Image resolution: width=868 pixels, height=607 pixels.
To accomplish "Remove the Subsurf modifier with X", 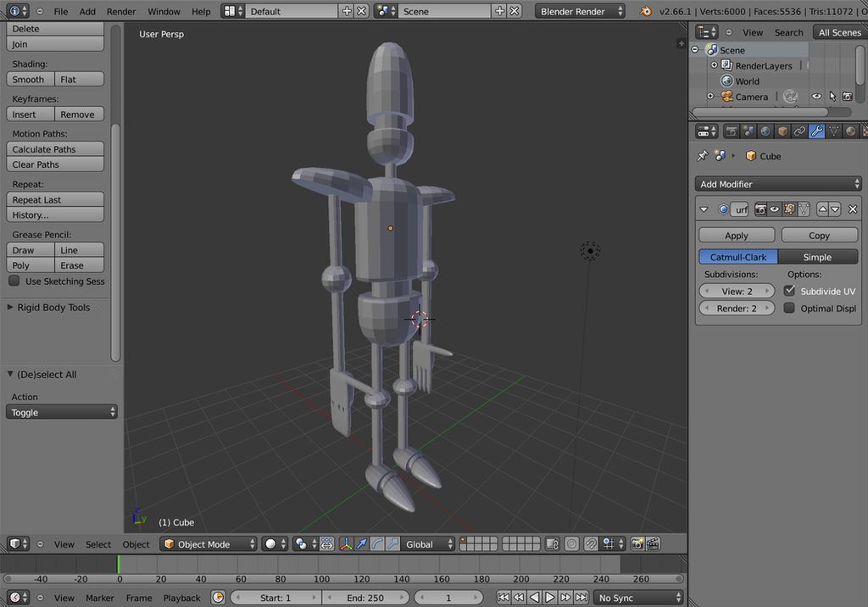I will (x=853, y=209).
